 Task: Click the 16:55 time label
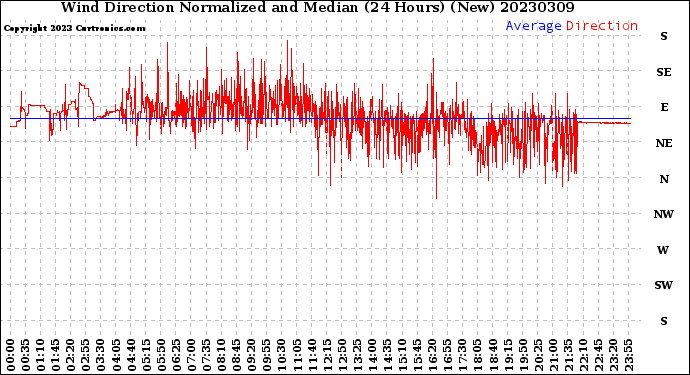coord(448,356)
